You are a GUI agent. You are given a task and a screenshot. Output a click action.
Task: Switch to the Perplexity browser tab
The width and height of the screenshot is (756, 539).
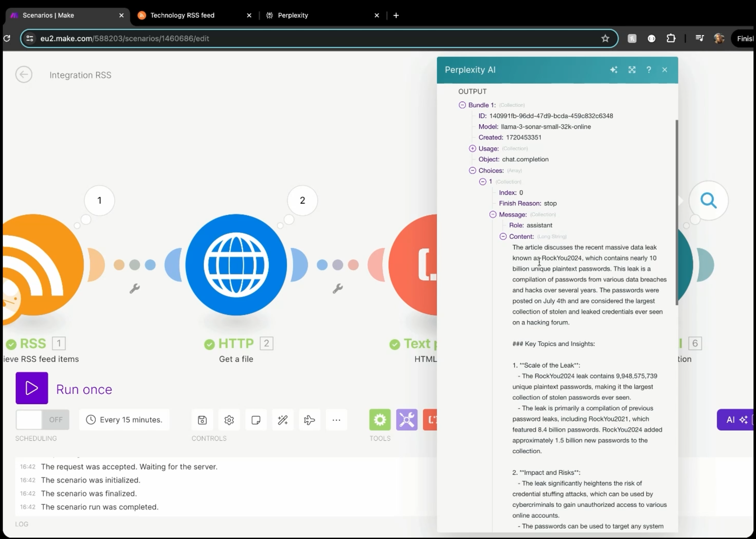(x=293, y=15)
